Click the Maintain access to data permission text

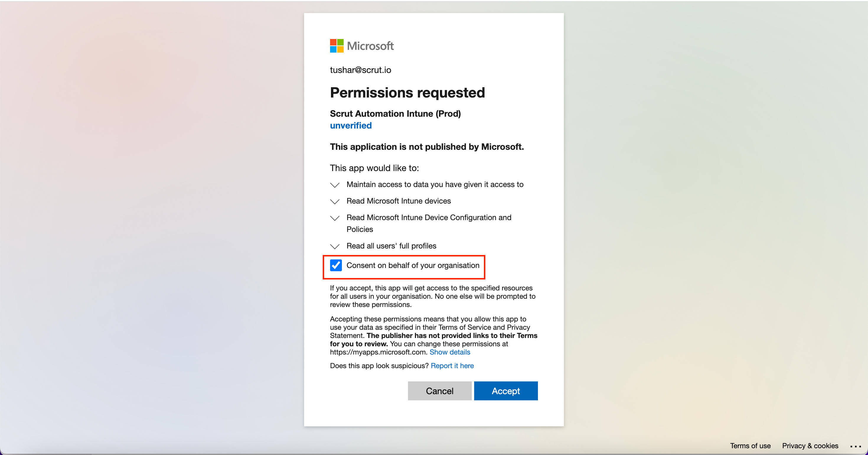435,184
